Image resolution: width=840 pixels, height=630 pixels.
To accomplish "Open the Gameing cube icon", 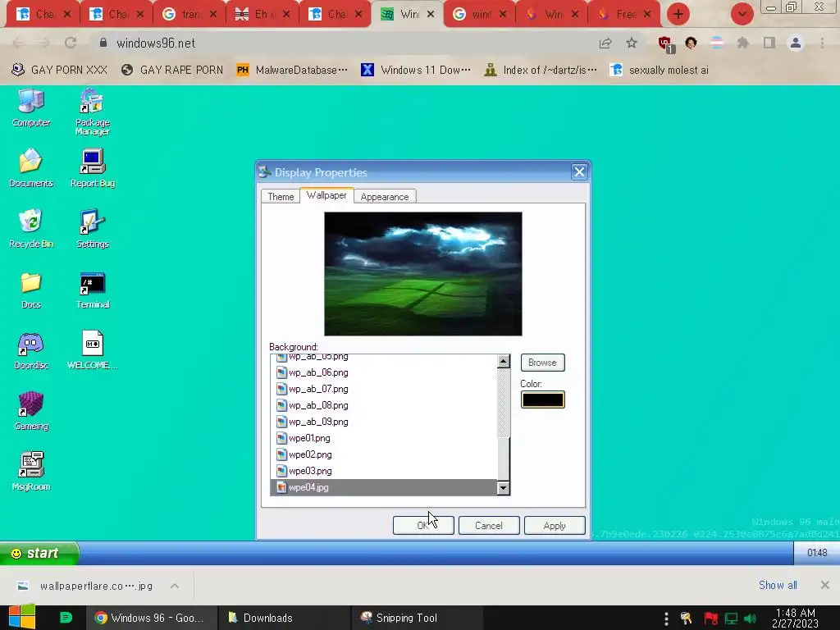I will coord(31,412).
